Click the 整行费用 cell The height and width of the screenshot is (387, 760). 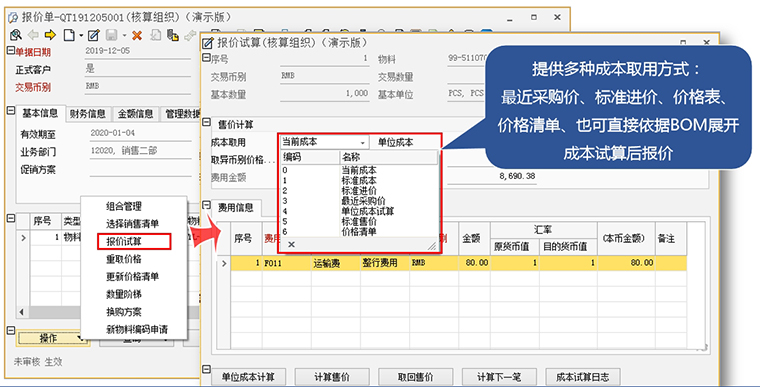pyautogui.click(x=385, y=263)
